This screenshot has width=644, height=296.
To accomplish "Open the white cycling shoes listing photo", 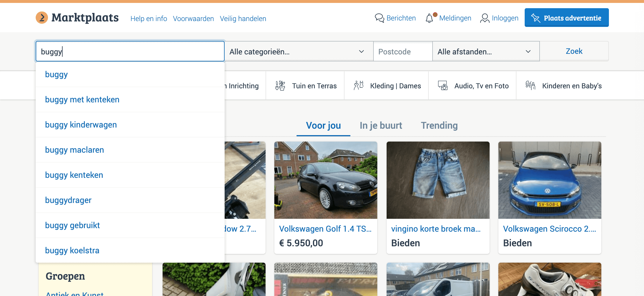I will point(550,279).
